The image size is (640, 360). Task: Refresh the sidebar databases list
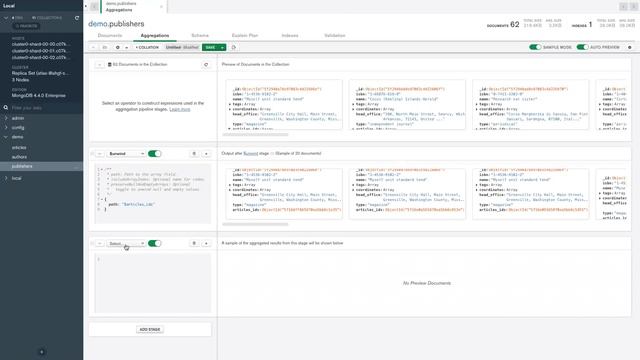tap(77, 18)
